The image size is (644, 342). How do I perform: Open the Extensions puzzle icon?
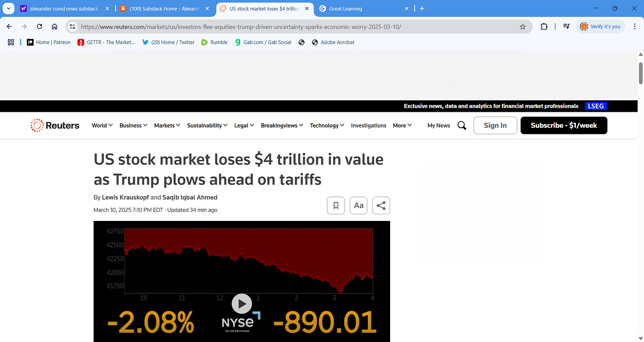tap(544, 27)
